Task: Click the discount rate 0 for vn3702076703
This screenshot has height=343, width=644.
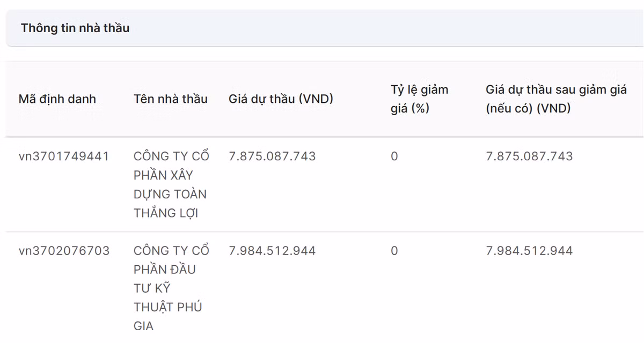Action: coord(394,251)
